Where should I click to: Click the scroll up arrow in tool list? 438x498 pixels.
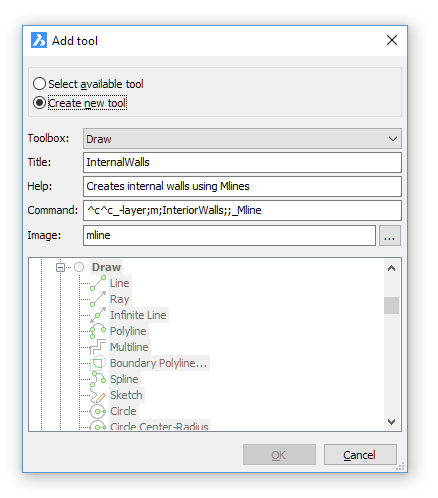pyautogui.click(x=392, y=268)
